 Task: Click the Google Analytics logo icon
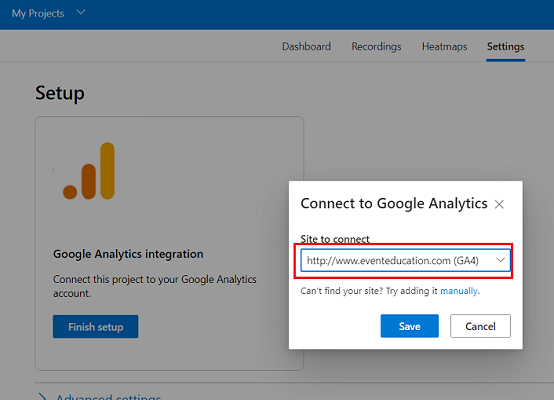[x=89, y=171]
